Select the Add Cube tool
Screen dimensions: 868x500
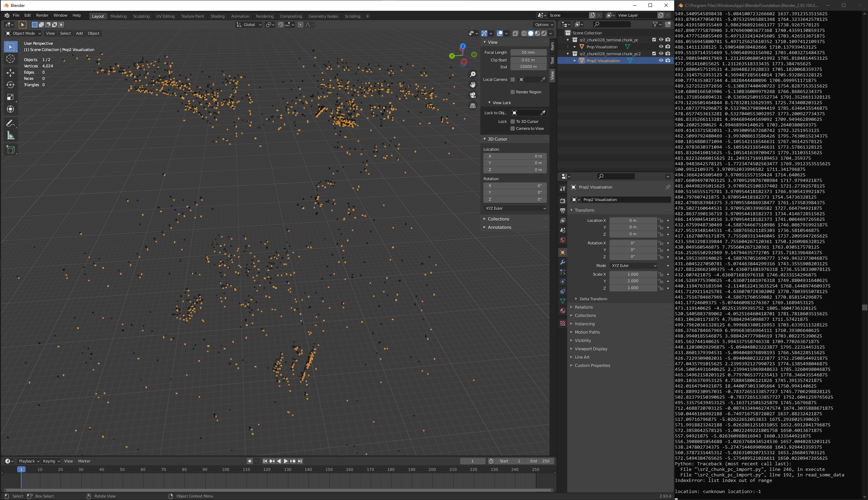(10, 150)
